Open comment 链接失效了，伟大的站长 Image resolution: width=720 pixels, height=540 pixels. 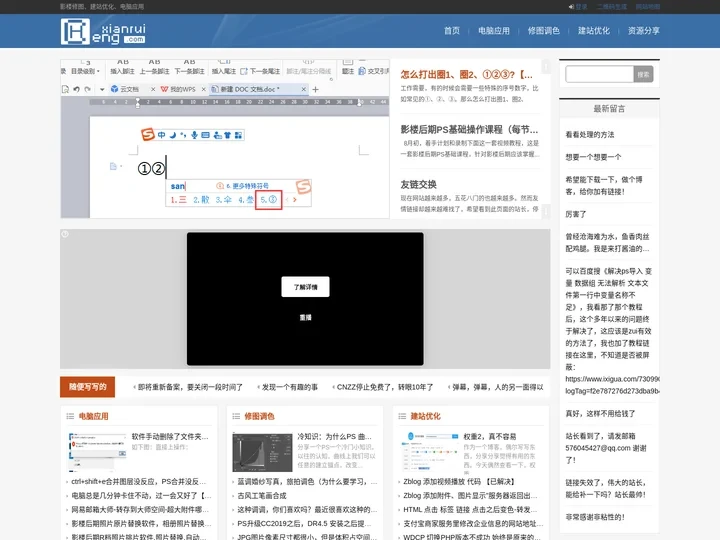coord(606,489)
